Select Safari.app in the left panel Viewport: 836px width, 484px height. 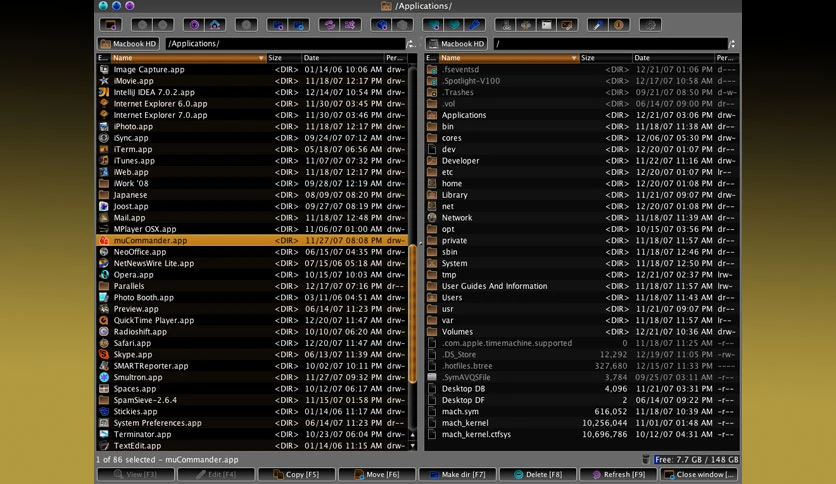[252, 343]
